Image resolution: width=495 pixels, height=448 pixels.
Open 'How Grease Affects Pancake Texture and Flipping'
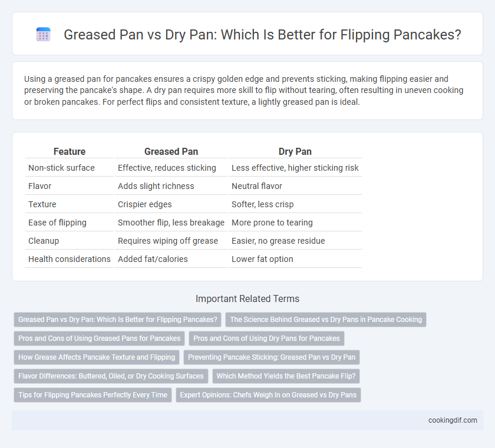[x=97, y=357]
